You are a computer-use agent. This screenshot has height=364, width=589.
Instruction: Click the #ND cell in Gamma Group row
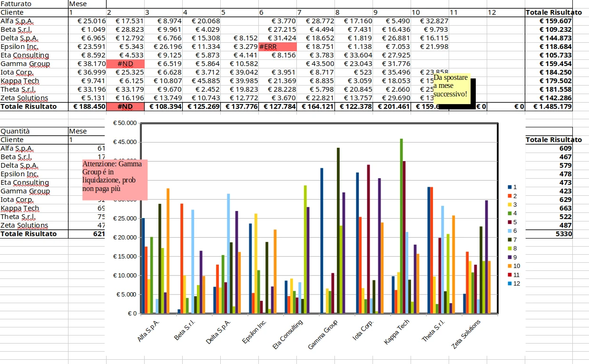[125, 64]
